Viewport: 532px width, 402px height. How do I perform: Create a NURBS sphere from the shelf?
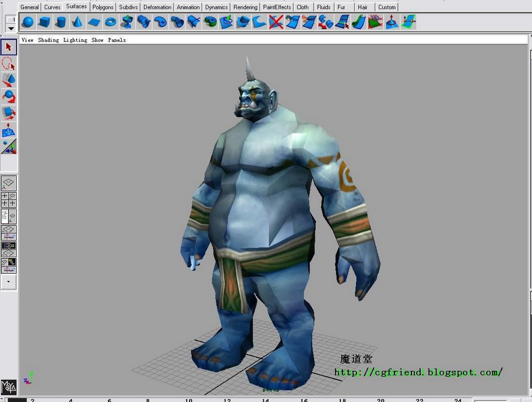coord(28,22)
